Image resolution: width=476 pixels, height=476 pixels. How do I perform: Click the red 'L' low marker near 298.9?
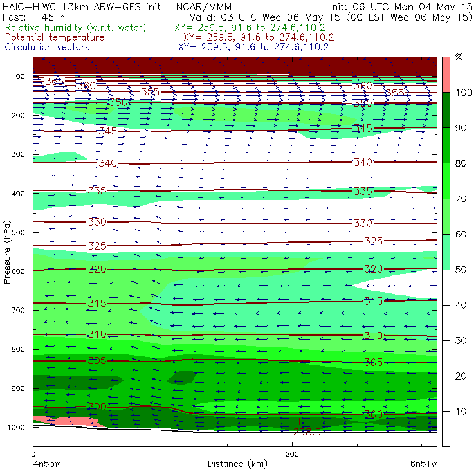[300, 422]
